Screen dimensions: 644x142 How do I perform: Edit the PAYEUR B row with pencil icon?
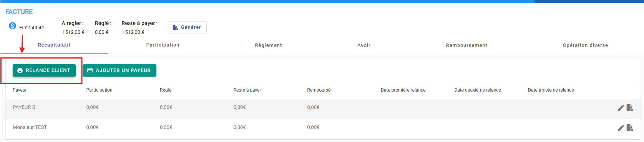621,108
